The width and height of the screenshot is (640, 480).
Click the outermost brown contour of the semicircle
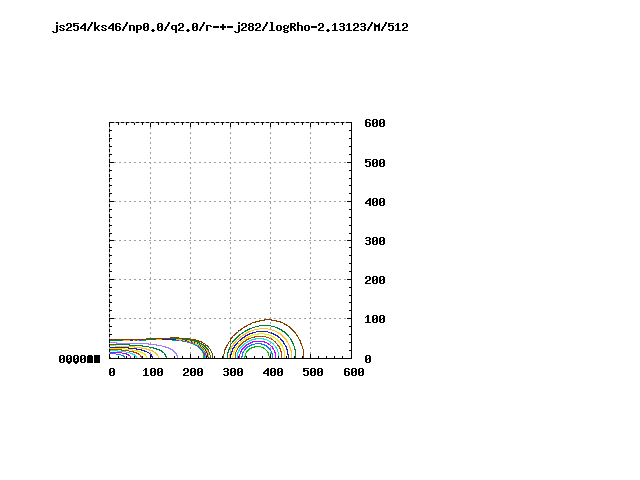[268, 320]
